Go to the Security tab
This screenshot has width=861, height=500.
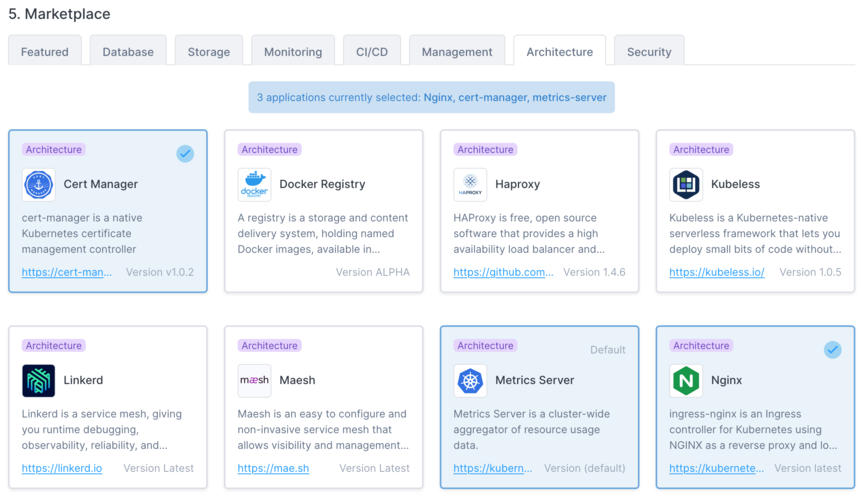click(649, 52)
